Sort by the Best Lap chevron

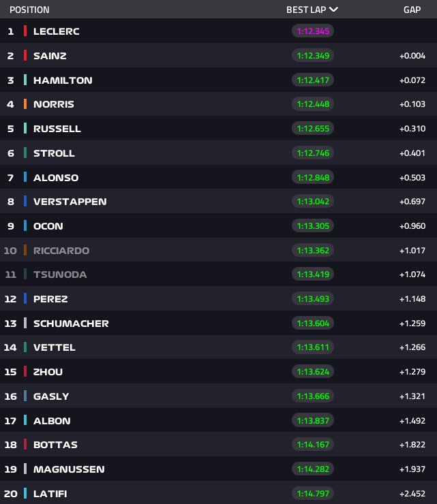(333, 10)
